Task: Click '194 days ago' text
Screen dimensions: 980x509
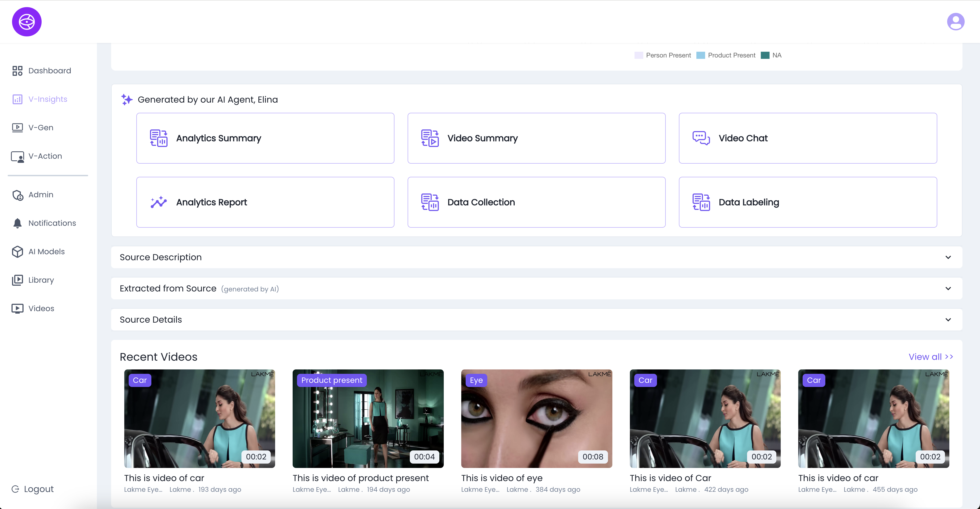Action: coord(388,490)
